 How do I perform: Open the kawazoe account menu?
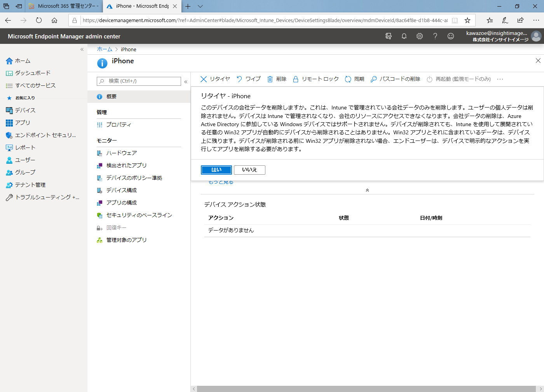click(x=504, y=36)
